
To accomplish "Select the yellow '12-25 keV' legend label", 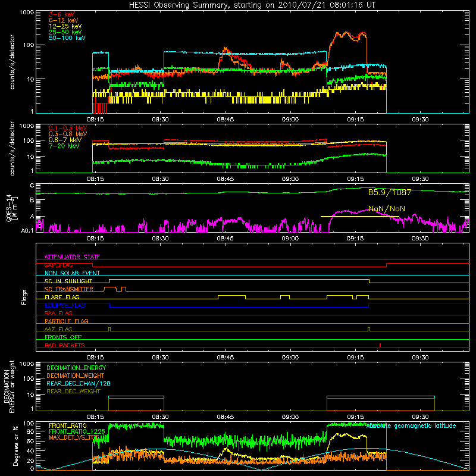I will pos(65,26).
